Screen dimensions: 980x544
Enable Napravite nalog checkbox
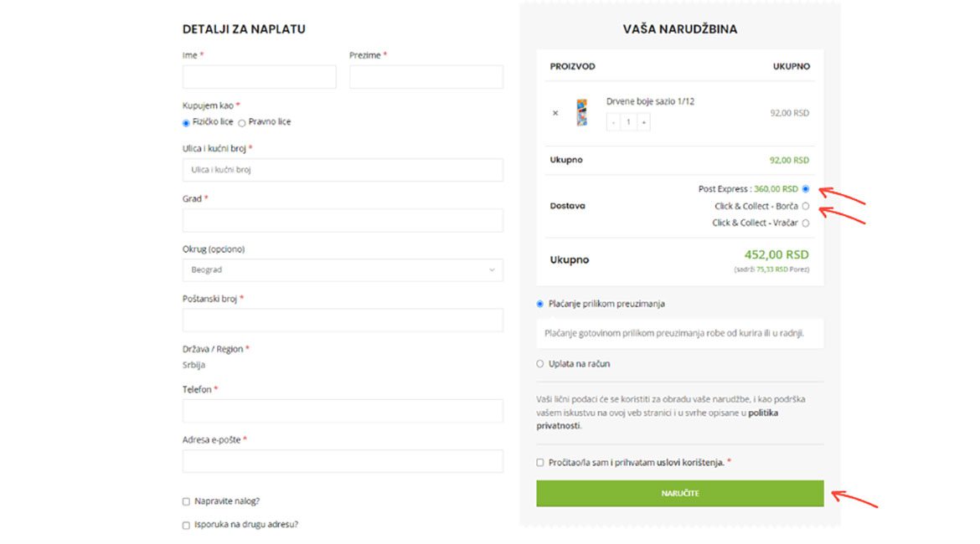(x=187, y=501)
